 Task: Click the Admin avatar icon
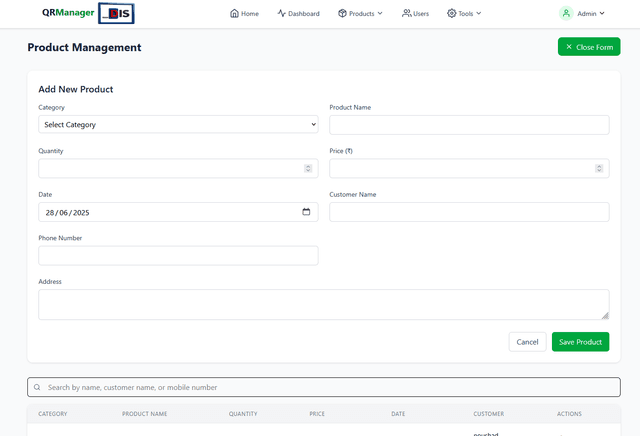point(566,14)
